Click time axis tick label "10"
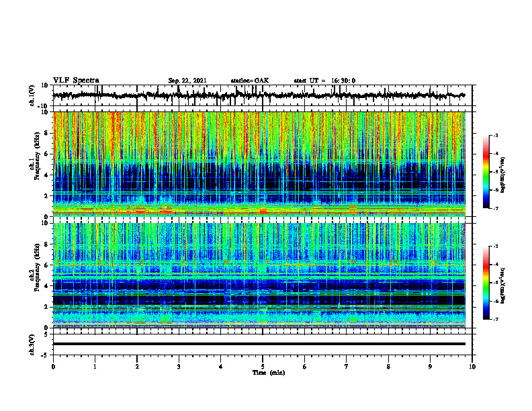Viewport: 532px width, 411px height. click(472, 367)
